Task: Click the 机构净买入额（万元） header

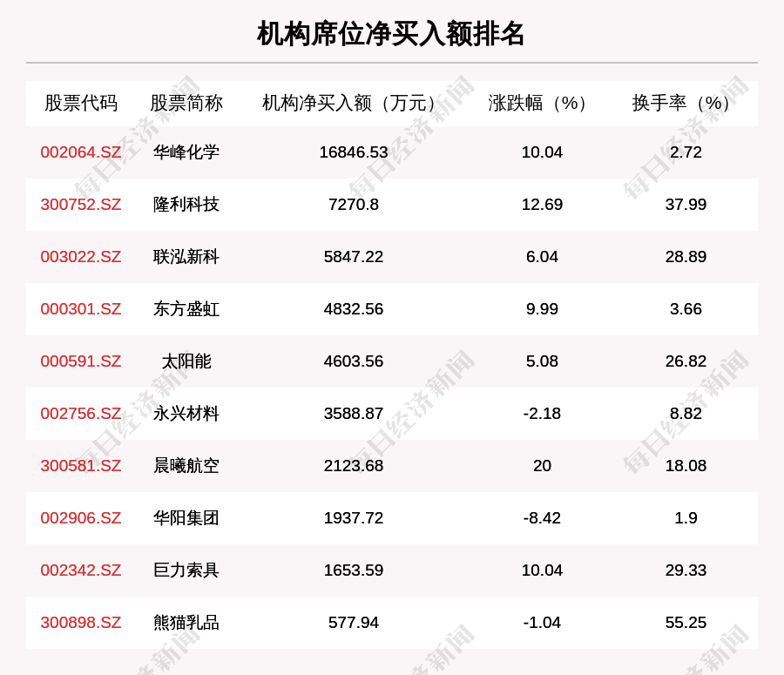Action: pos(353,104)
